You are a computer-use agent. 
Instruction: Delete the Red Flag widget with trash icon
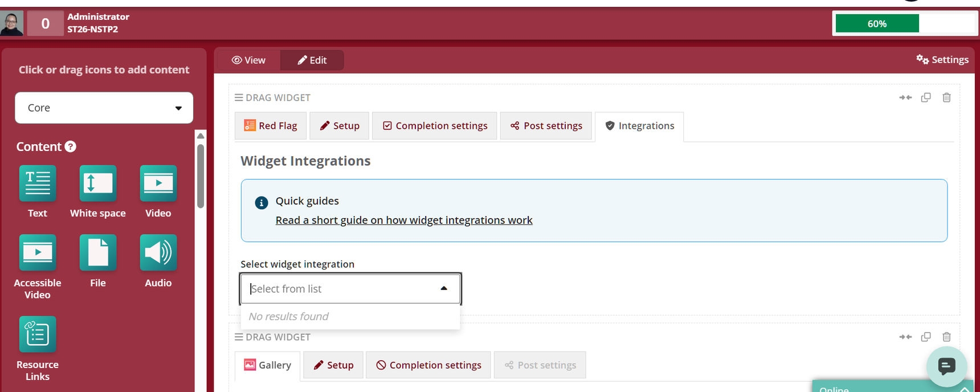pos(946,97)
